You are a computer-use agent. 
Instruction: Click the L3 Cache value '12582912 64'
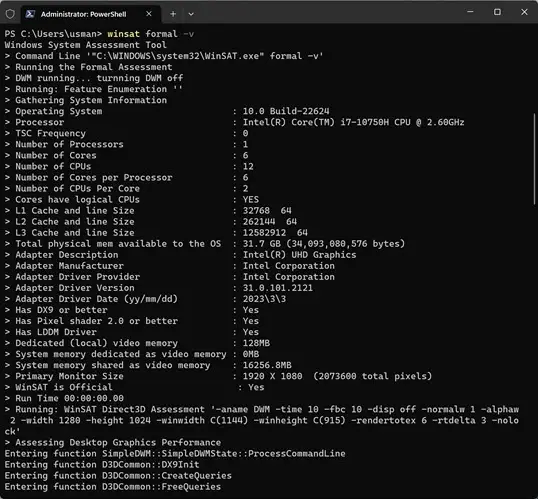click(275, 233)
